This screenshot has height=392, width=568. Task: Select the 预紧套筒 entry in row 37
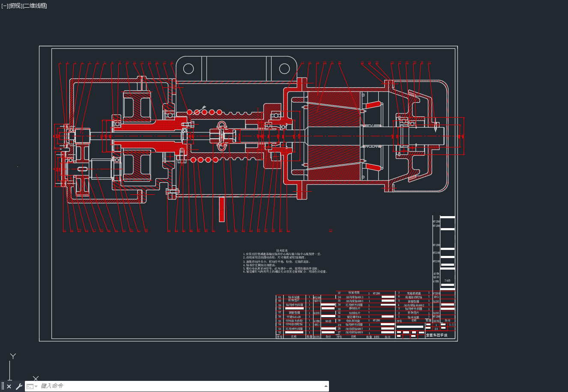click(354, 293)
